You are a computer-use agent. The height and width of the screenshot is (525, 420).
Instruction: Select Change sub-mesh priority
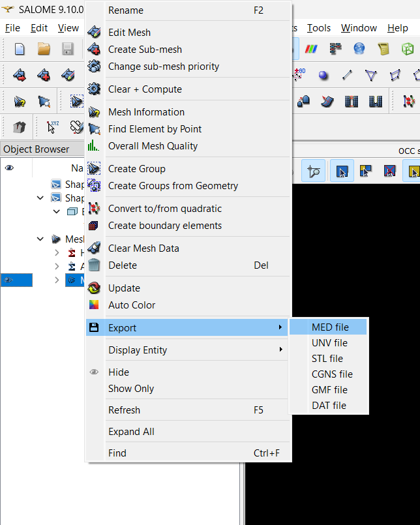tap(188, 67)
